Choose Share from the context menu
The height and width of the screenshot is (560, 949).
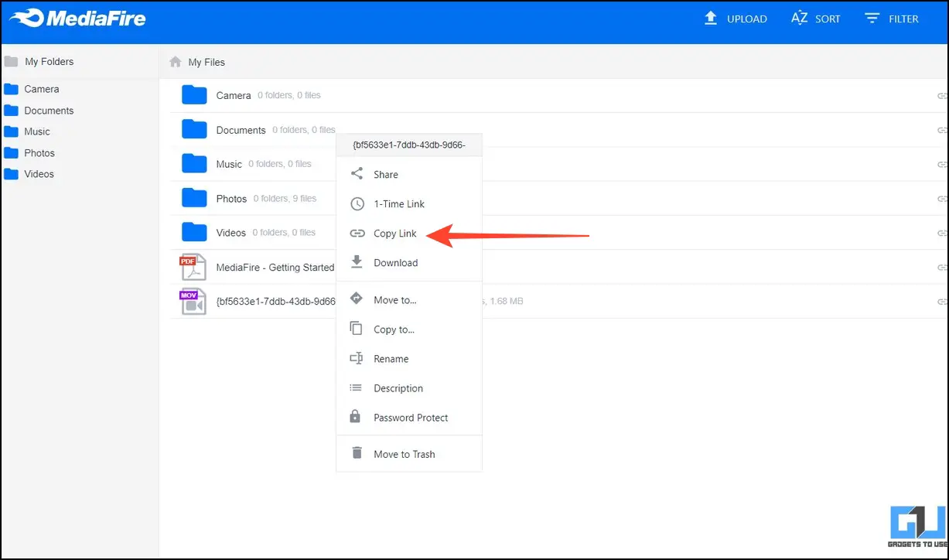point(409,175)
